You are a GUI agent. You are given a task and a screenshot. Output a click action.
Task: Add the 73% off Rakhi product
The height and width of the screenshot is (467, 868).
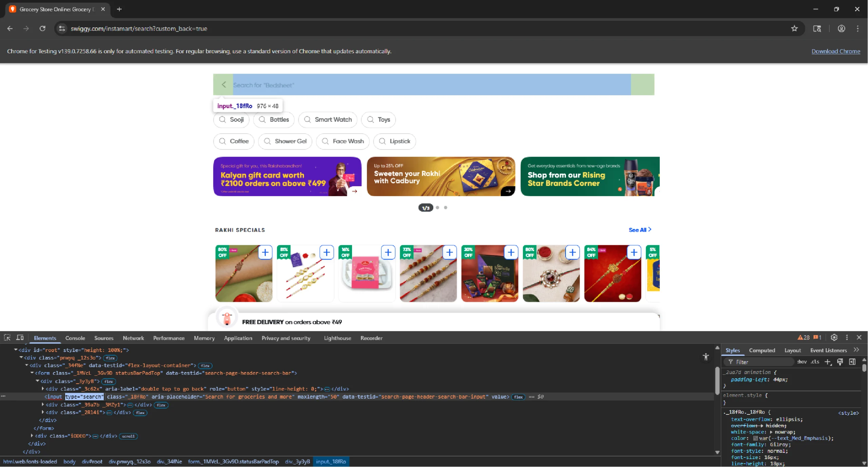(449, 253)
